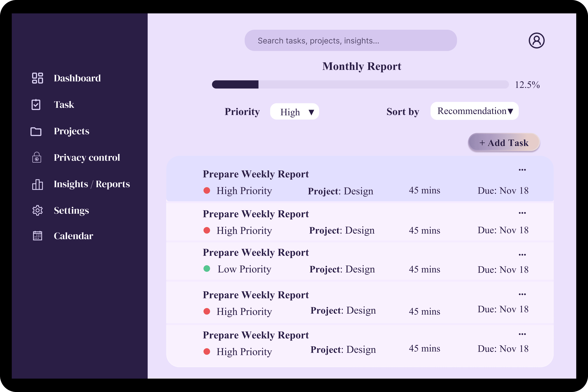The width and height of the screenshot is (588, 392).
Task: Click the Calendar icon in sidebar
Action: pyautogui.click(x=38, y=236)
